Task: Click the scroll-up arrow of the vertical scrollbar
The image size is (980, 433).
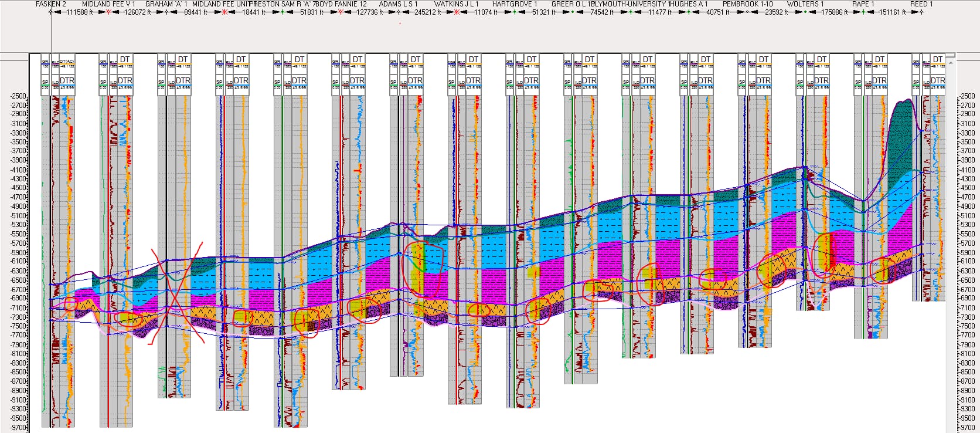Action: point(951,62)
